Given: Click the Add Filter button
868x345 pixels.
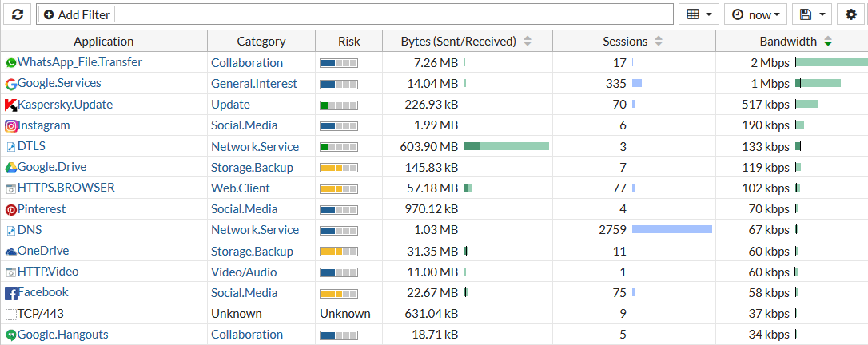Looking at the screenshot, I should 78,15.
